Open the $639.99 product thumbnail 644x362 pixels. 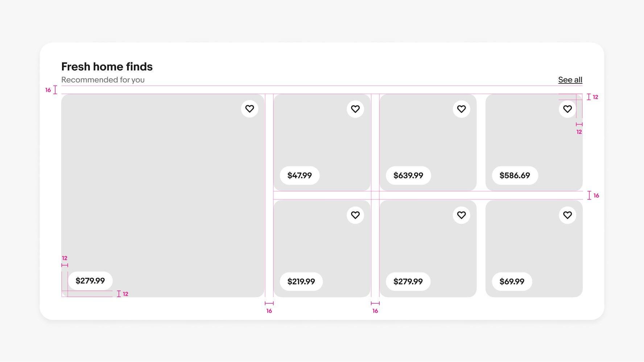428,141
